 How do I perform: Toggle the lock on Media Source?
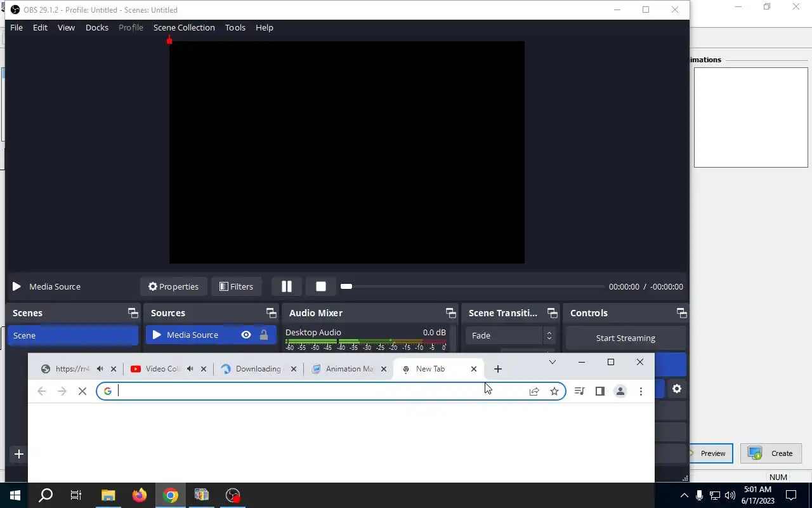point(264,335)
